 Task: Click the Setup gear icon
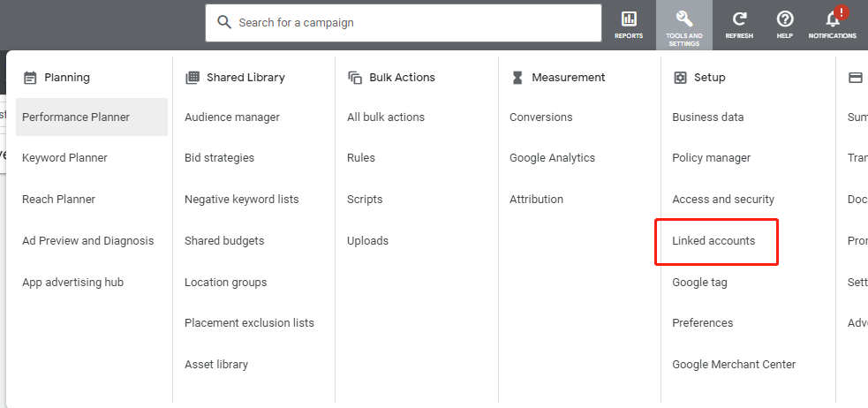(x=680, y=78)
